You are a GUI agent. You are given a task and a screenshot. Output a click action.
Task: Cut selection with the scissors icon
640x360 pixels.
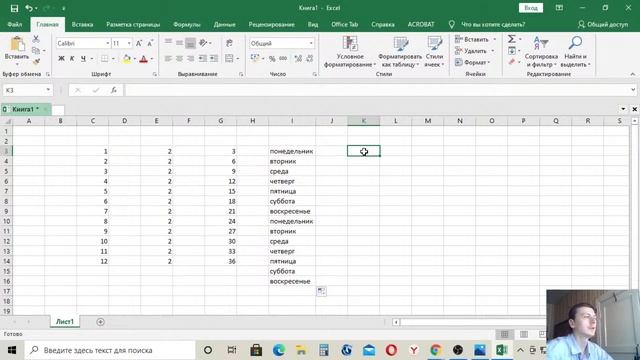pos(36,39)
